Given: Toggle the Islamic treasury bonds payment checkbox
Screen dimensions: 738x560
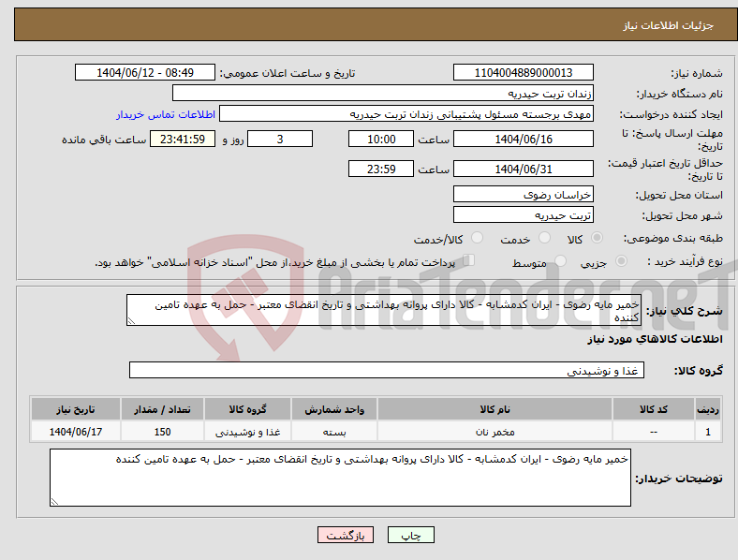Looking at the screenshot, I should pos(468,260).
